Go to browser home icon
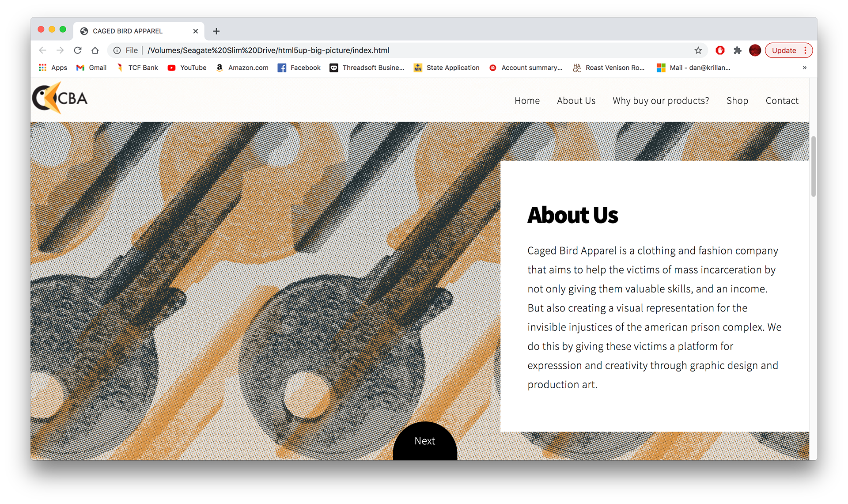The width and height of the screenshot is (848, 504). pos(95,50)
